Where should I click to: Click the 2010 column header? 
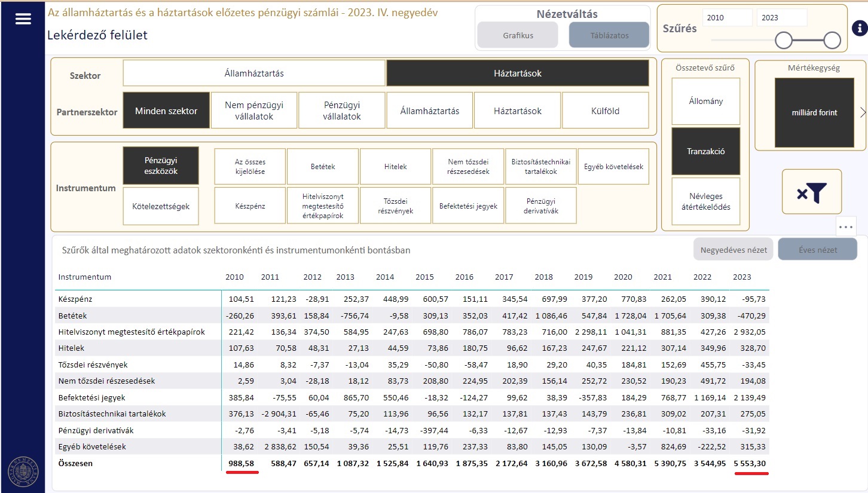[x=235, y=277]
